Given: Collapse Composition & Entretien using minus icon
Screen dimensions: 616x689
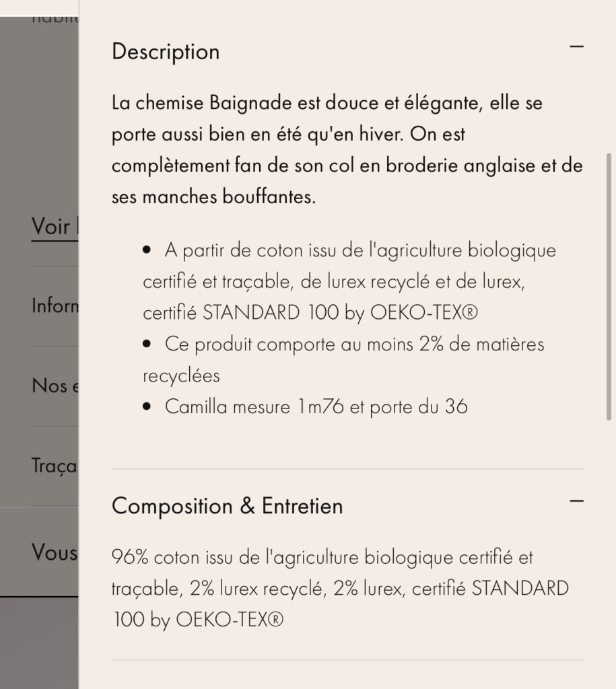Looking at the screenshot, I should [576, 501].
